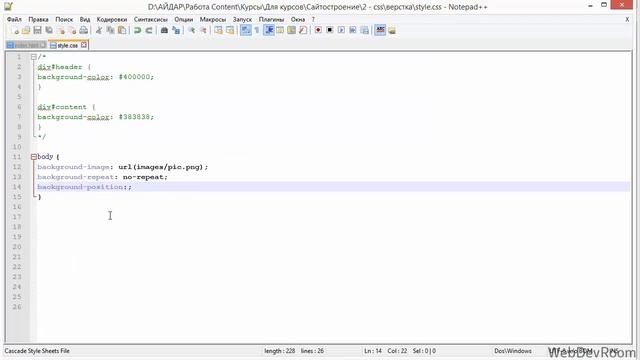Image resolution: width=640 pixels, height=360 pixels.
Task: Click the Replace toolbar icon
Action: (176, 30)
